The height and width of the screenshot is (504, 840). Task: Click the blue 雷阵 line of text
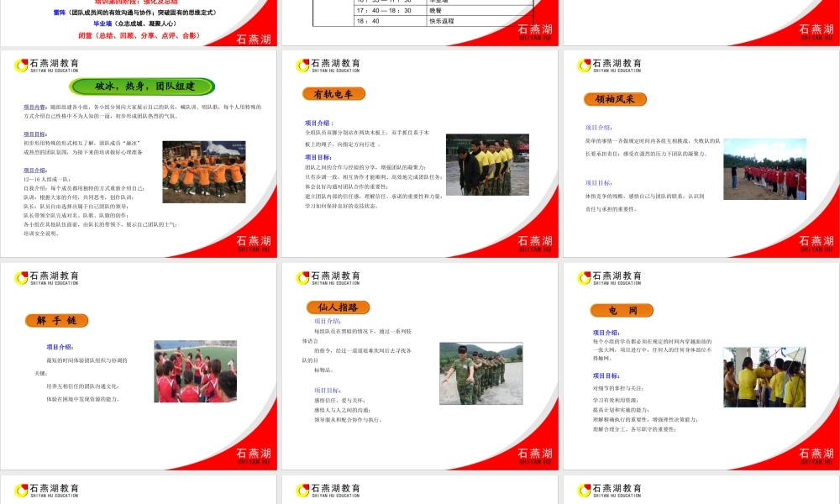tap(135, 13)
